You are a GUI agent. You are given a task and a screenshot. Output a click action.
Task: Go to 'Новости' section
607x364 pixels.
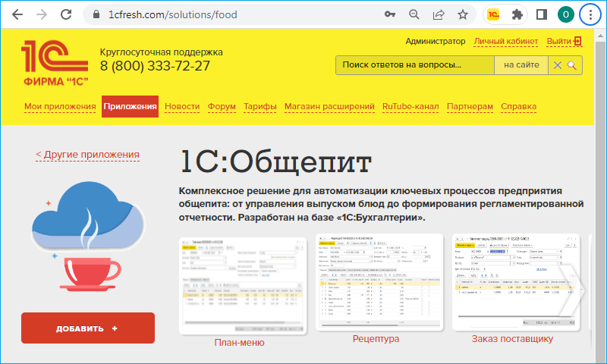point(182,106)
